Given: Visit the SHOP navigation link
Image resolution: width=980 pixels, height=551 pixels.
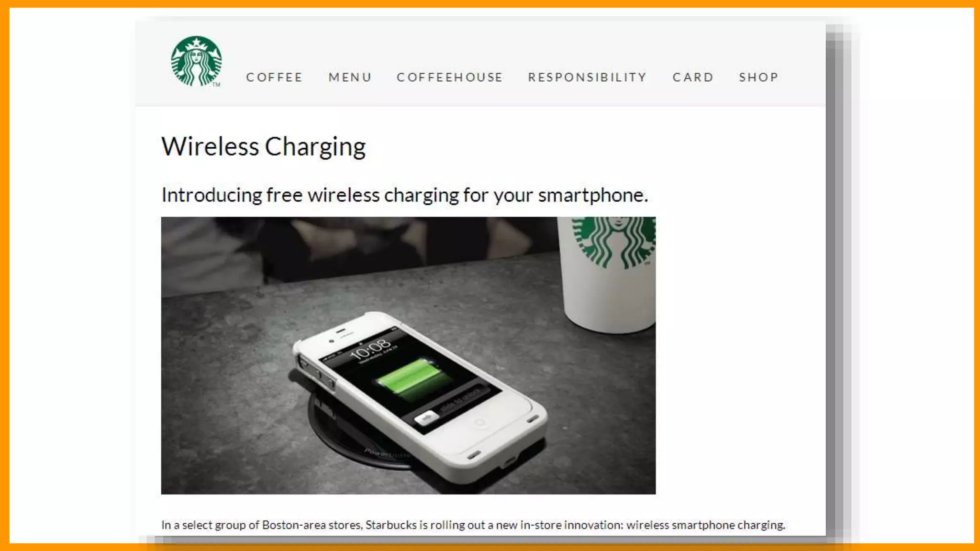Looking at the screenshot, I should [759, 77].
